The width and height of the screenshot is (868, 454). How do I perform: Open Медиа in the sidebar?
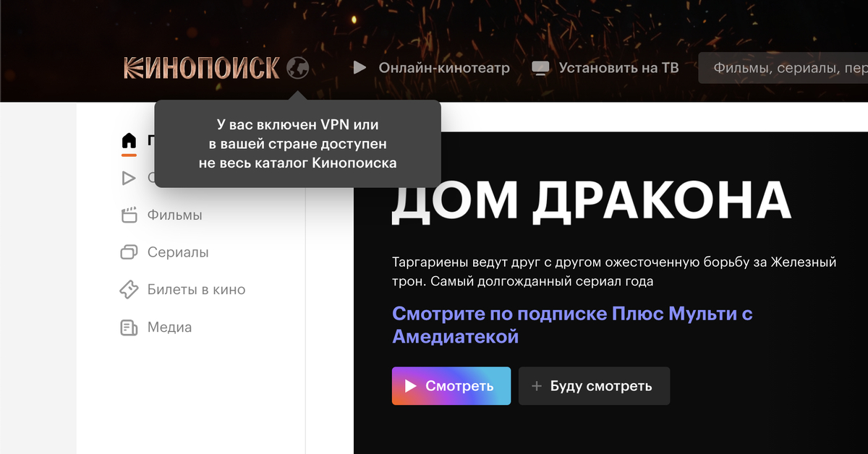pyautogui.click(x=170, y=327)
